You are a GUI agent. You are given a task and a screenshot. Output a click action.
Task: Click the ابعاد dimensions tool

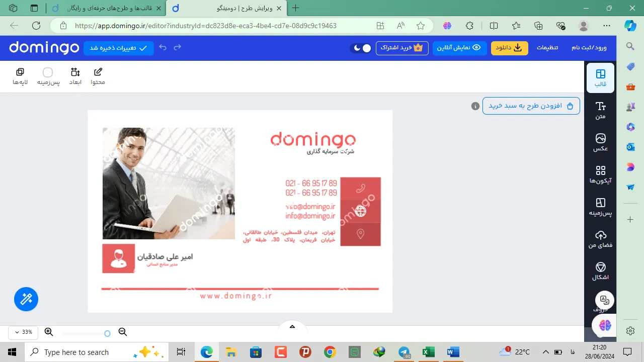(75, 76)
